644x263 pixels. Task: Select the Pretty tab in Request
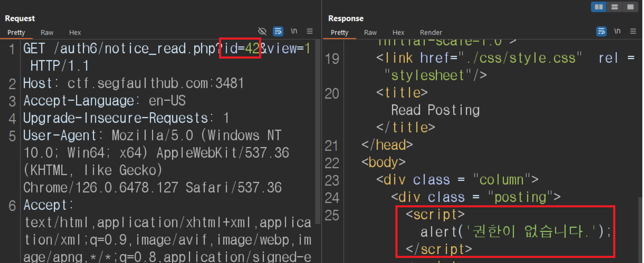pos(16,32)
